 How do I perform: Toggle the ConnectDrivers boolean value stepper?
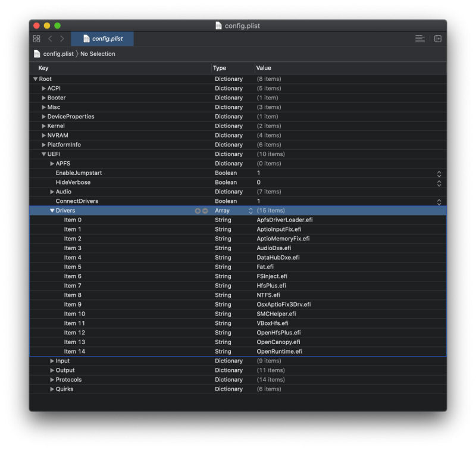click(x=439, y=202)
